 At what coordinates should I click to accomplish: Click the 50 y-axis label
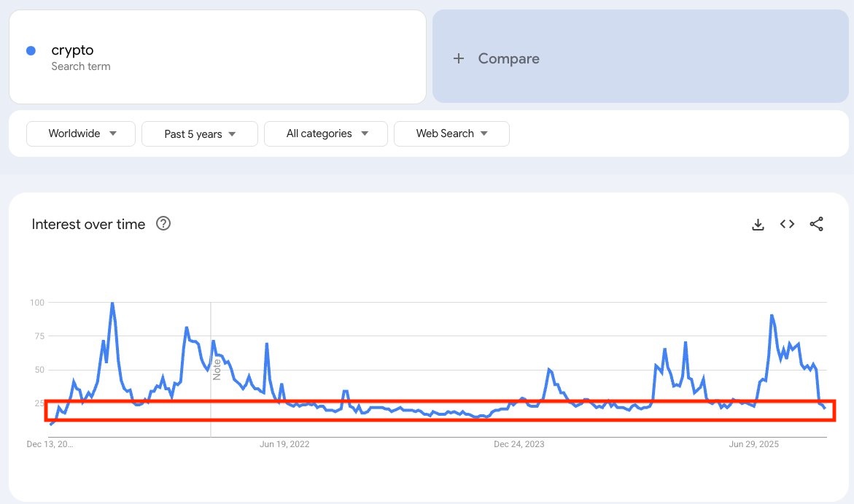click(39, 370)
